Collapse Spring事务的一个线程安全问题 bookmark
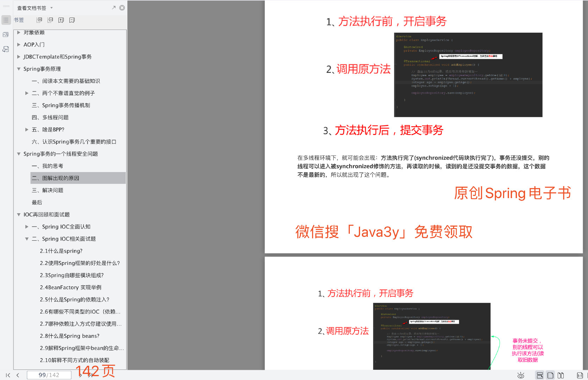This screenshot has width=588, height=380. click(19, 154)
